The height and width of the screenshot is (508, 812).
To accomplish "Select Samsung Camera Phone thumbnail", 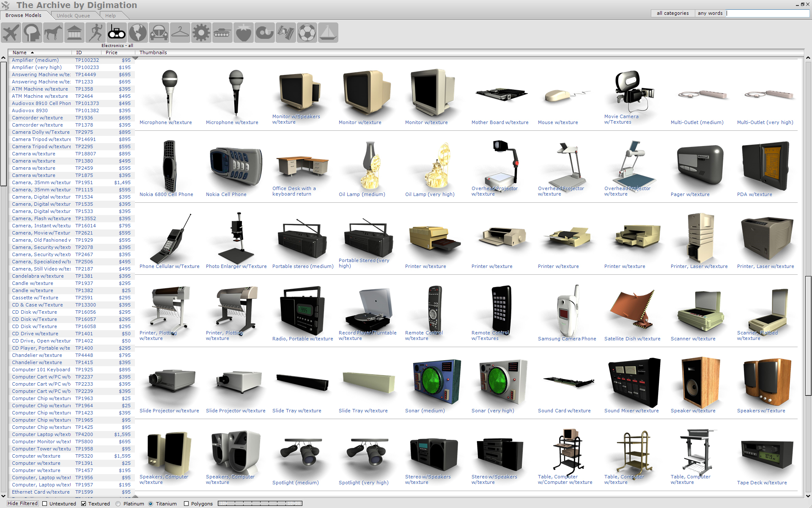I will (568, 310).
